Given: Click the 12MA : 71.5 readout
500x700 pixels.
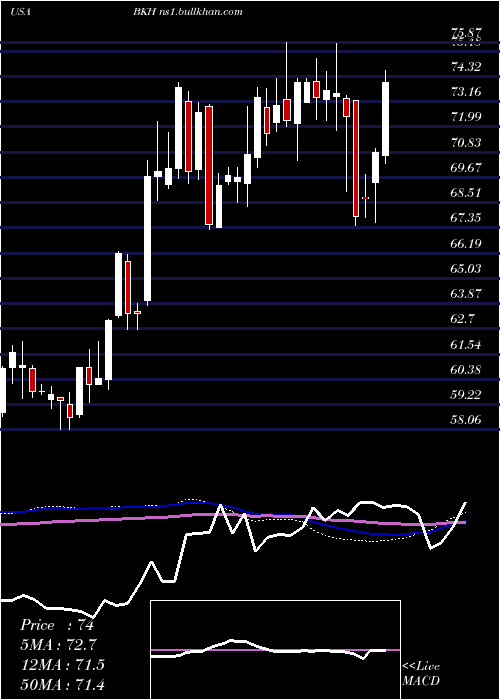Looking at the screenshot, I should point(62,665).
